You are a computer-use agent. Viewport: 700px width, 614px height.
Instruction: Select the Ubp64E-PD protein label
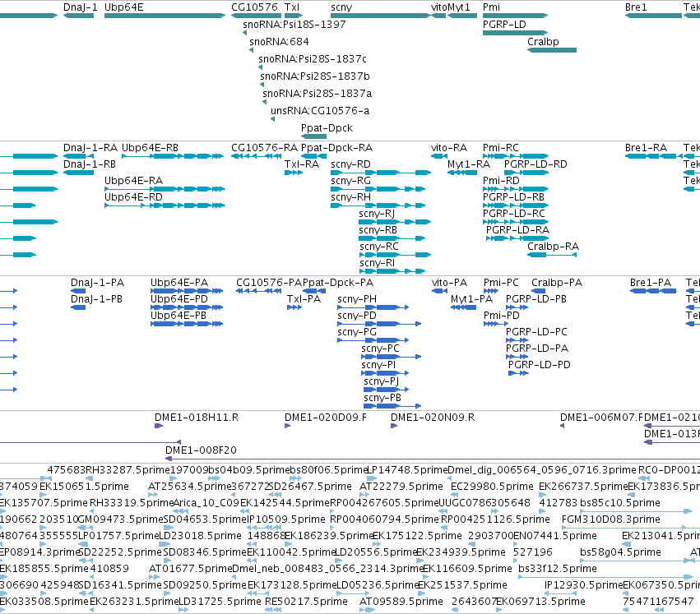[179, 299]
